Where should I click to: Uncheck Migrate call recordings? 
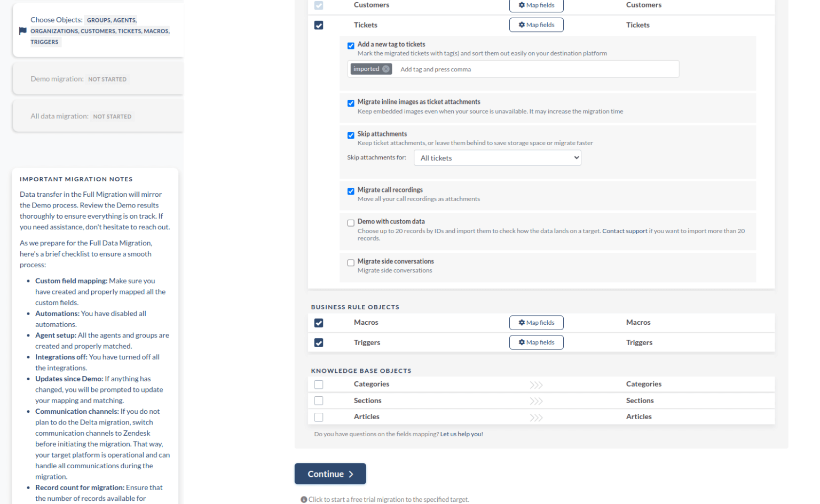pyautogui.click(x=351, y=190)
